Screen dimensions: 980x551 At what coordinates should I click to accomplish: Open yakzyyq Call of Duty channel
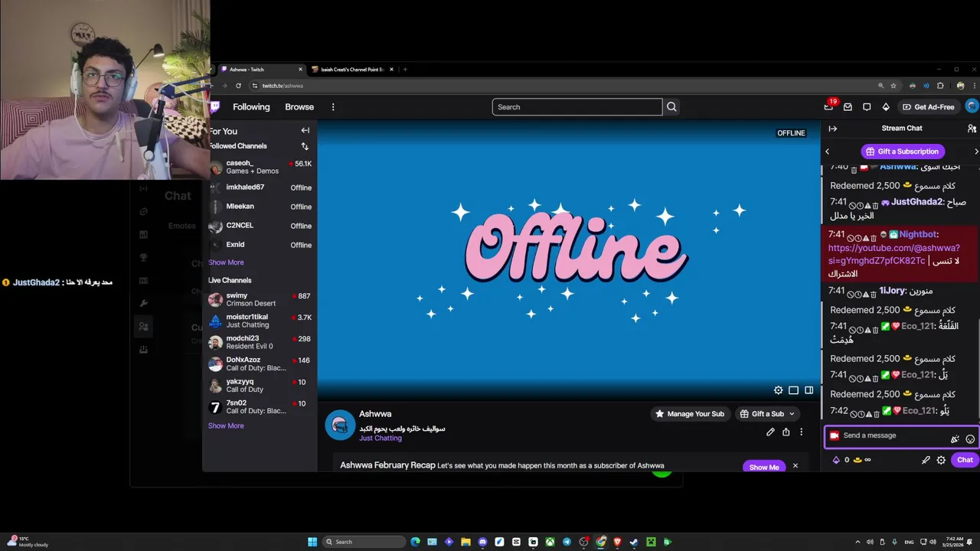(261, 385)
